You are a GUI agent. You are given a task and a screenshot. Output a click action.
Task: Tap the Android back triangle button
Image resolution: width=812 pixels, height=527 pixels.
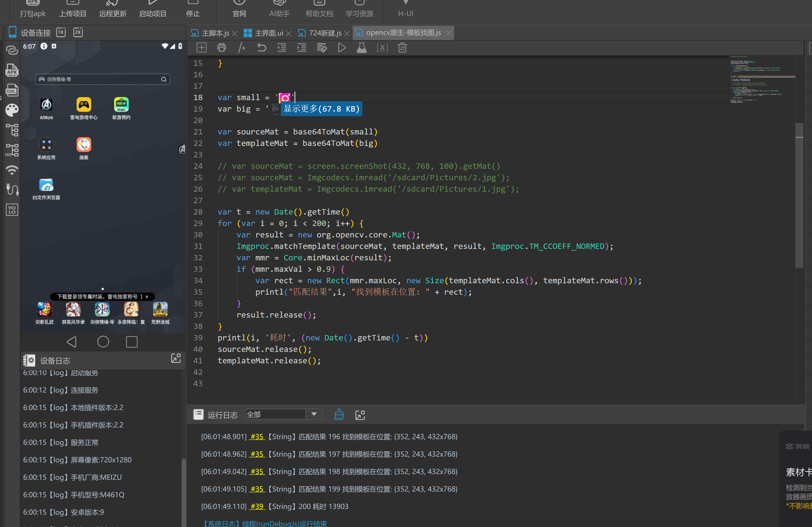pos(72,342)
